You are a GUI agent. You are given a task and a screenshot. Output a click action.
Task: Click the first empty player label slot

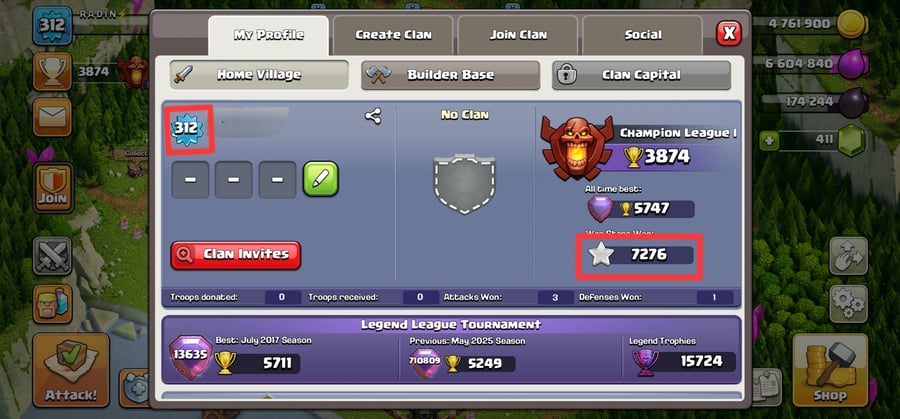(x=190, y=180)
